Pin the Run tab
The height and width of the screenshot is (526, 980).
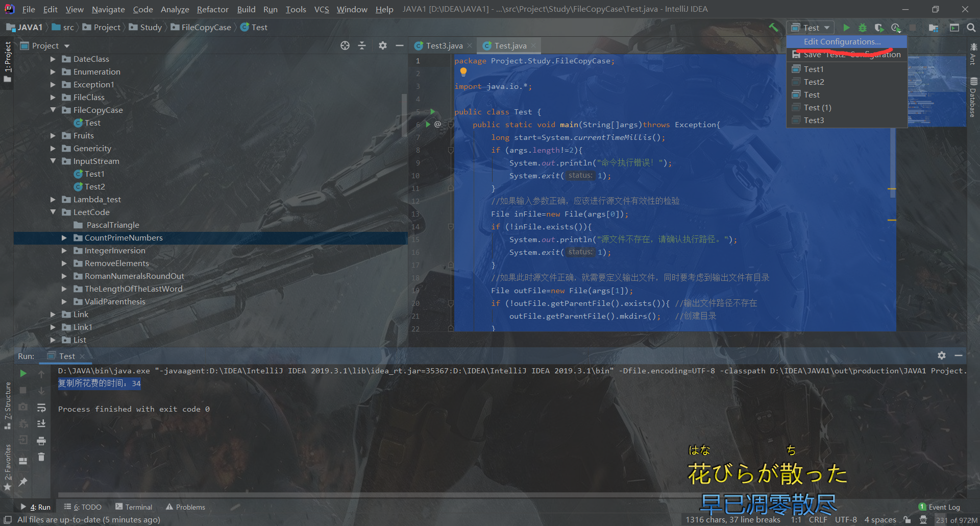(x=23, y=482)
